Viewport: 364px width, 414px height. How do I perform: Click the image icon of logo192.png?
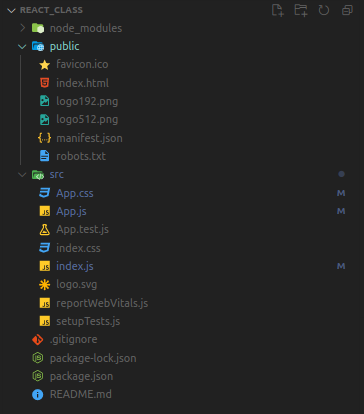pyautogui.click(x=45, y=101)
